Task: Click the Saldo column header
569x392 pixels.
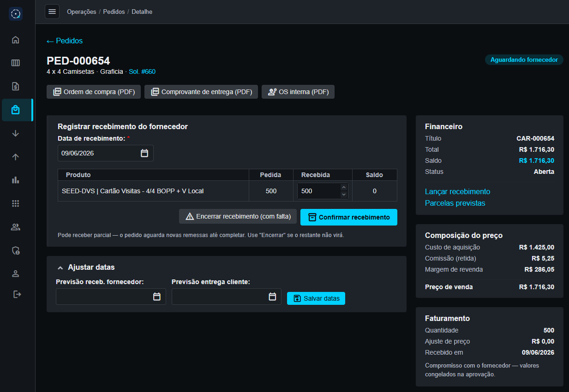Action: point(375,175)
